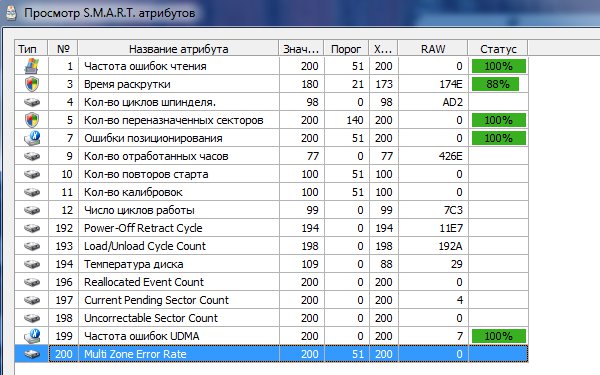
Task: Click RAW value 192A of Load/Unload Cycle Count
Action: 450,246
